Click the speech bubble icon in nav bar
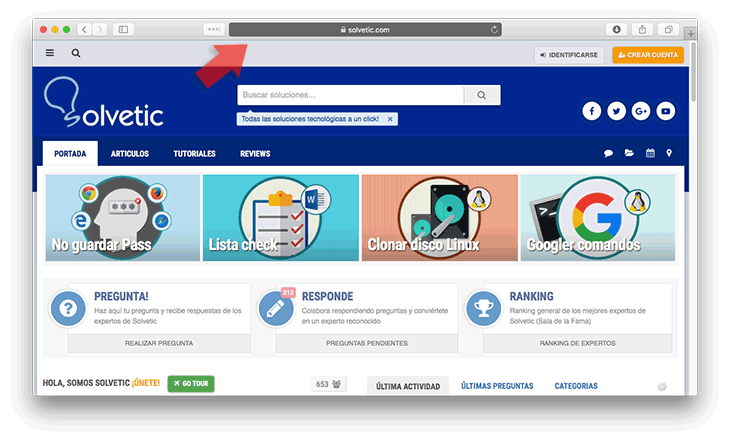This screenshot has height=442, width=730. pyautogui.click(x=608, y=153)
